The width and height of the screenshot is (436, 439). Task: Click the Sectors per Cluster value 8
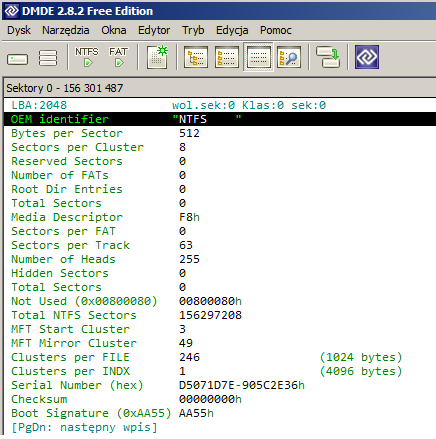182,147
